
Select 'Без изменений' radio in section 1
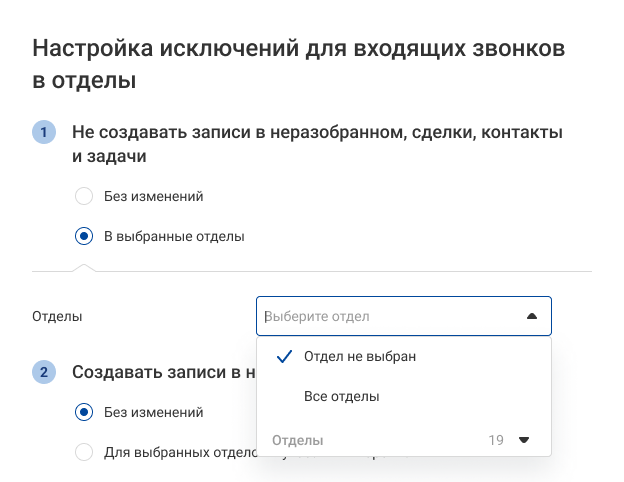tap(85, 196)
